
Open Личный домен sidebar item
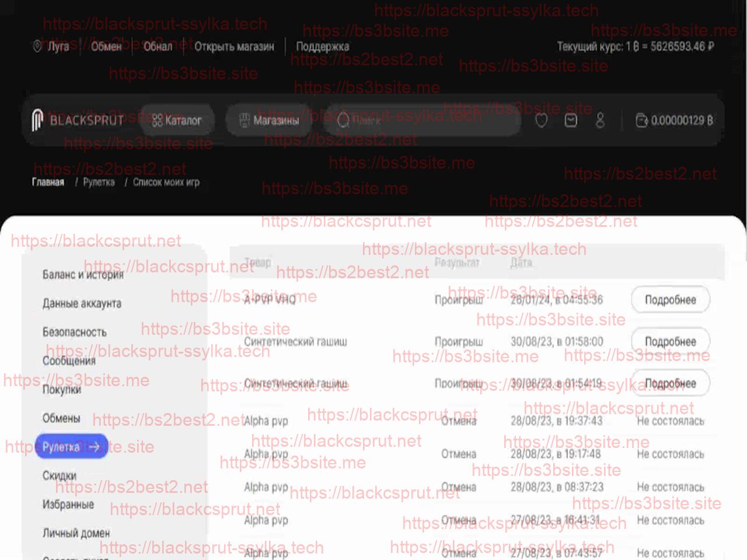click(76, 533)
